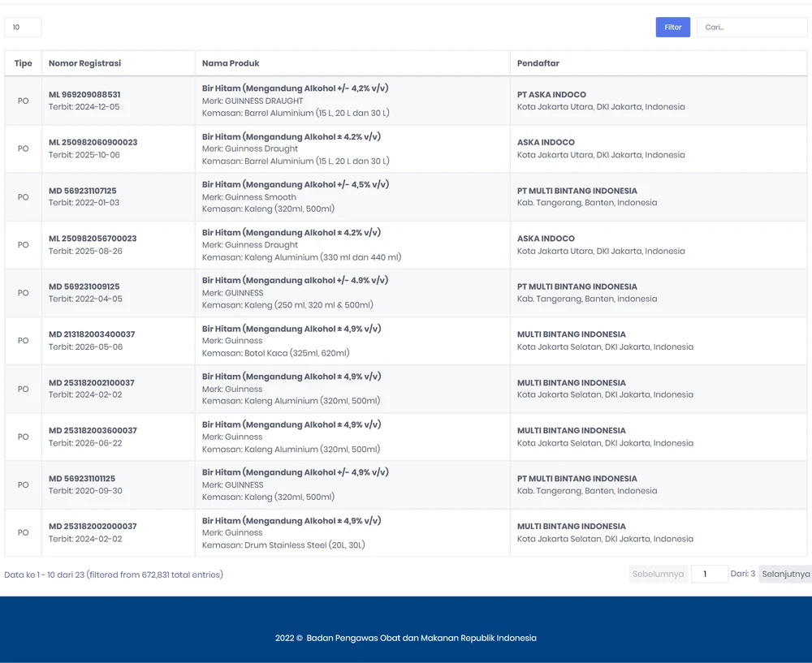Select registration MD 253182002100037
The height and width of the screenshot is (663, 812).
[92, 383]
